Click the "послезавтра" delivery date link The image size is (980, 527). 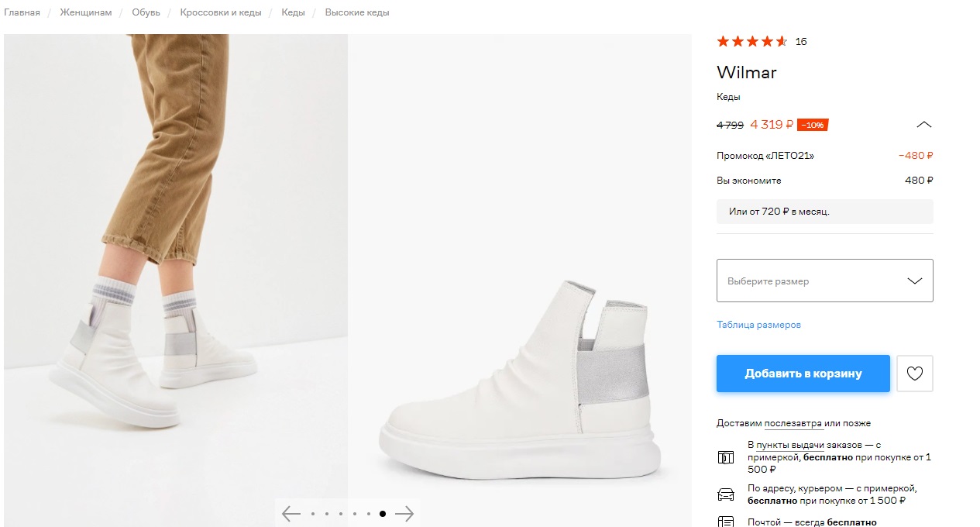coord(793,423)
